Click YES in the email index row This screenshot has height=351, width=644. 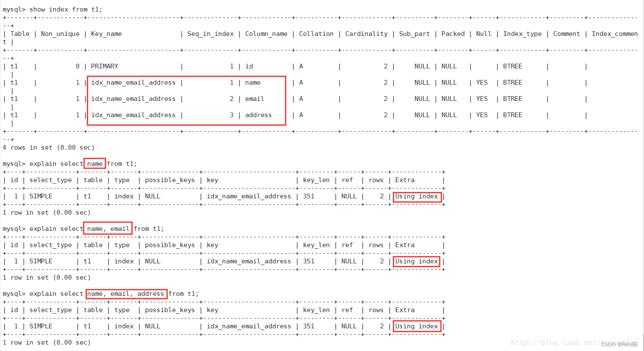point(482,99)
